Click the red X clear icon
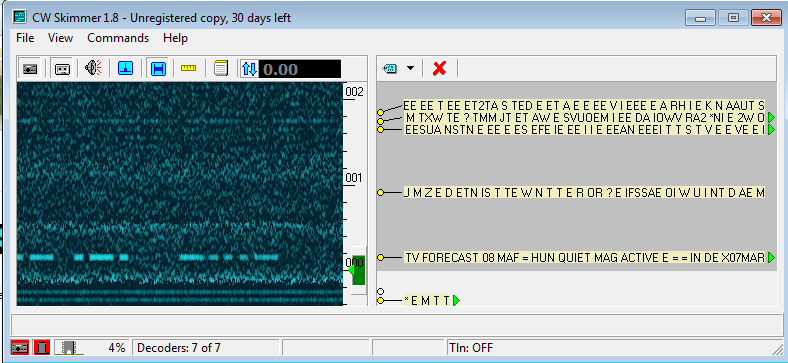 (439, 68)
